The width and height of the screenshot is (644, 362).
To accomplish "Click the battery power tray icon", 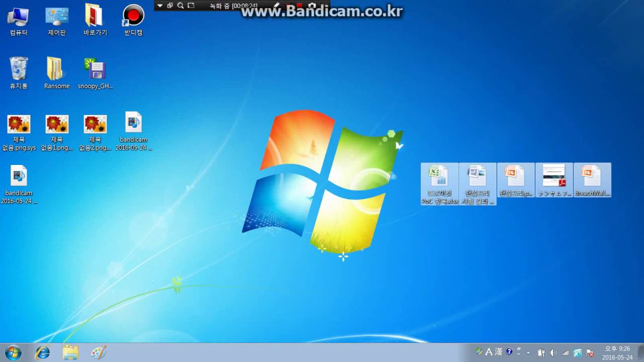I will click(541, 353).
